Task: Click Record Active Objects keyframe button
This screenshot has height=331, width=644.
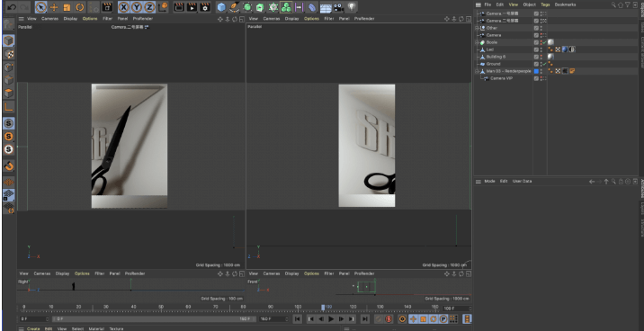Action: [x=379, y=319]
